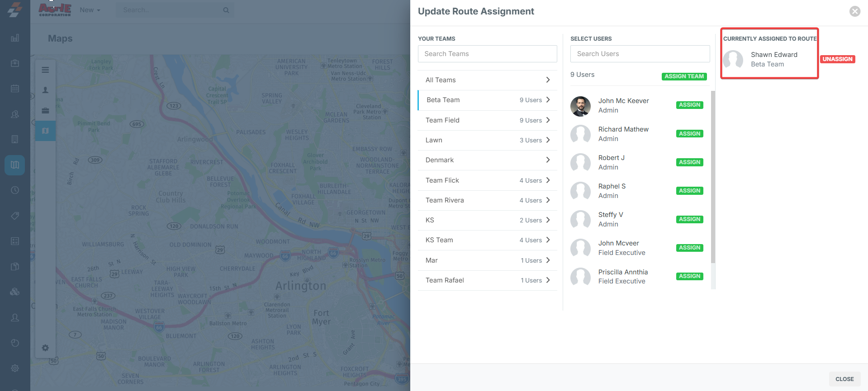Click the Maps page heading

pyautogui.click(x=60, y=38)
